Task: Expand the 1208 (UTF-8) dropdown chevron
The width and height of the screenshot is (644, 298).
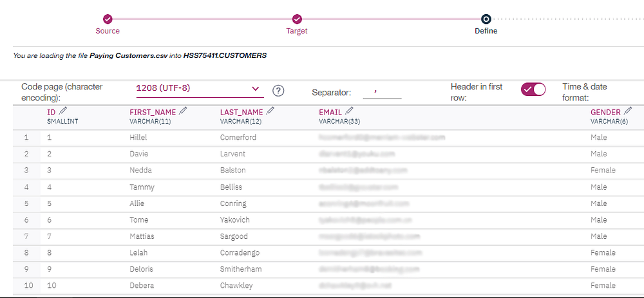Action: [x=255, y=88]
